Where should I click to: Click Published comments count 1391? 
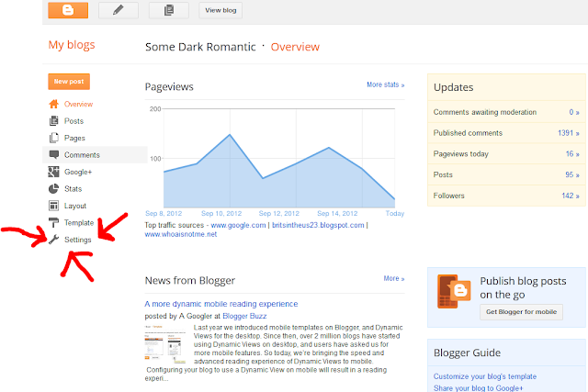point(568,133)
